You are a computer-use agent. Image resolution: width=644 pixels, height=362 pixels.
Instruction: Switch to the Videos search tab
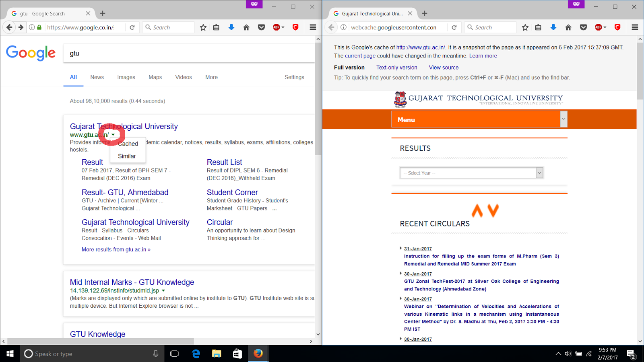coord(184,77)
